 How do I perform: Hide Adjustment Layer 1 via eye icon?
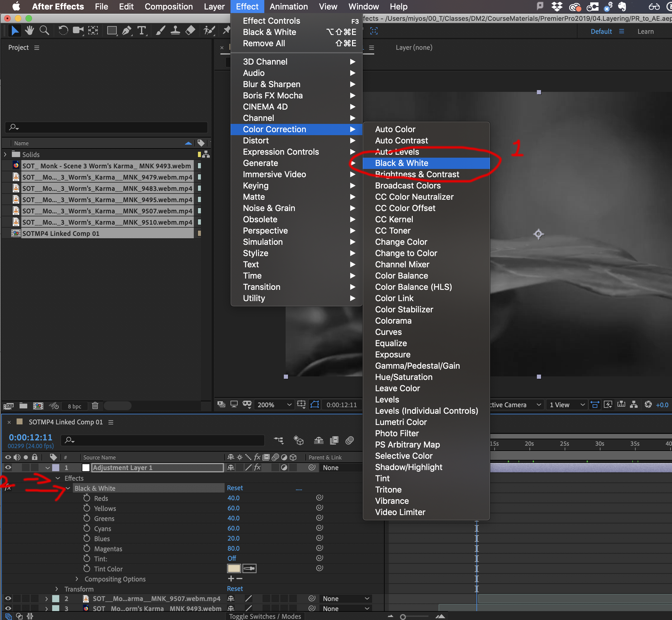click(8, 467)
